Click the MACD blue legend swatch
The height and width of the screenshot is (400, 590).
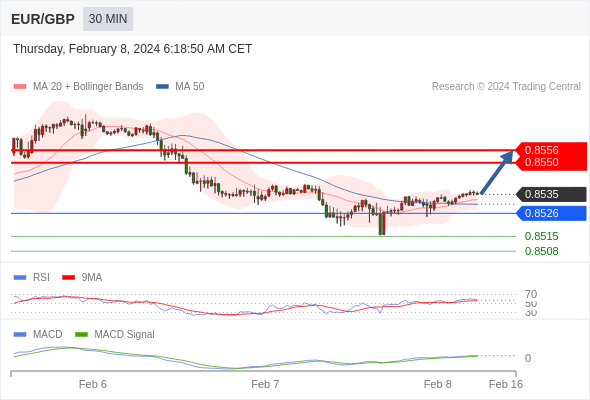[x=20, y=335]
